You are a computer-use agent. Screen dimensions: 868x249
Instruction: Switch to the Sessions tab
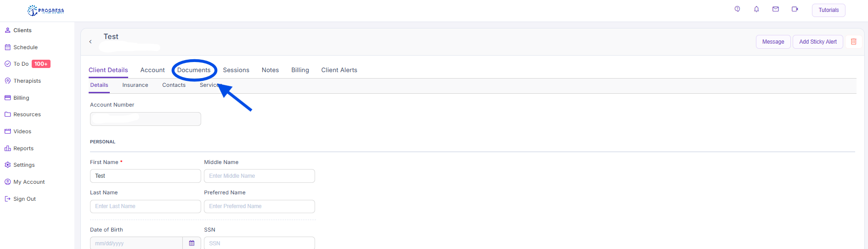click(x=236, y=70)
